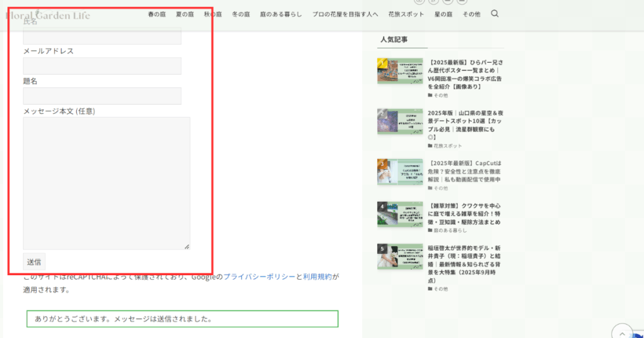Open the 庭のある暮らし menu item

click(x=281, y=14)
